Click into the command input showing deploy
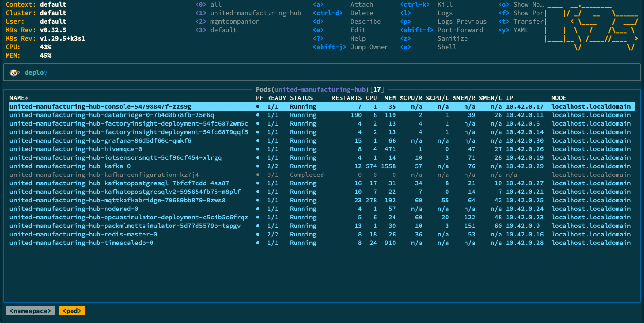Image resolution: width=644 pixels, height=323 pixels. coord(322,73)
